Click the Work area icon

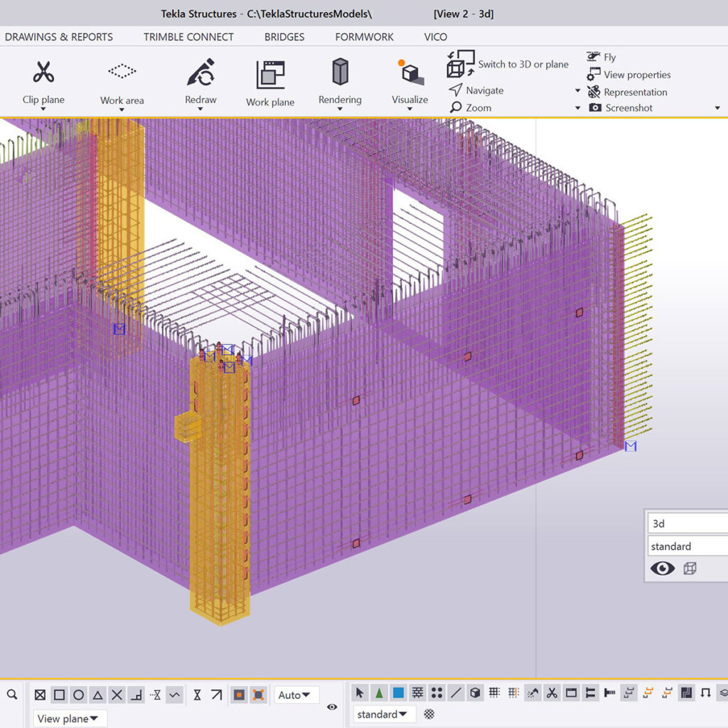tap(122, 71)
